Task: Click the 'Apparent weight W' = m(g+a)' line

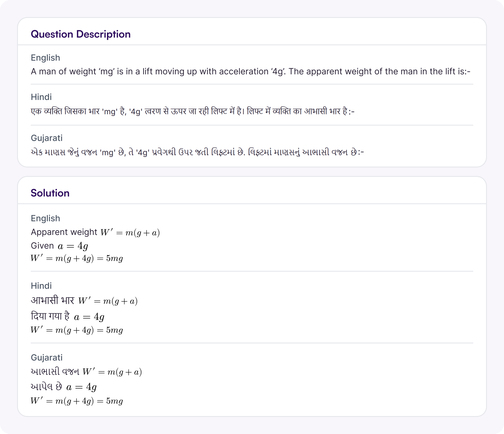Action: 95,232
